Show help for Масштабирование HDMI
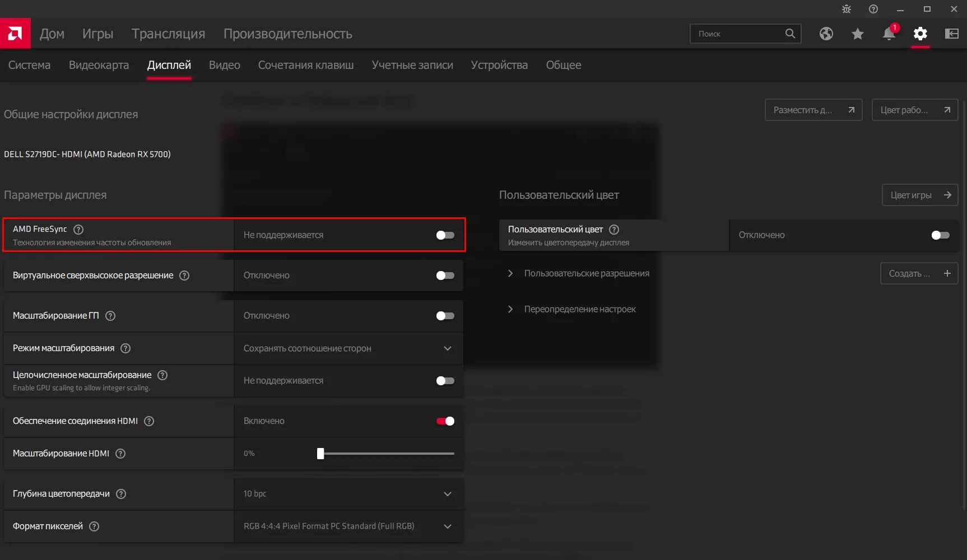This screenshot has width=967, height=560. (x=120, y=454)
